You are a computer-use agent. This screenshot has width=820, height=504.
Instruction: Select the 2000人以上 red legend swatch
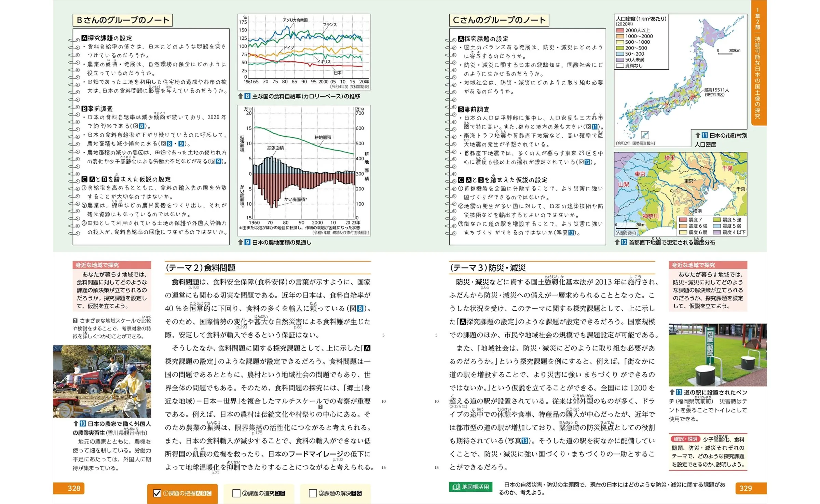pyautogui.click(x=620, y=30)
